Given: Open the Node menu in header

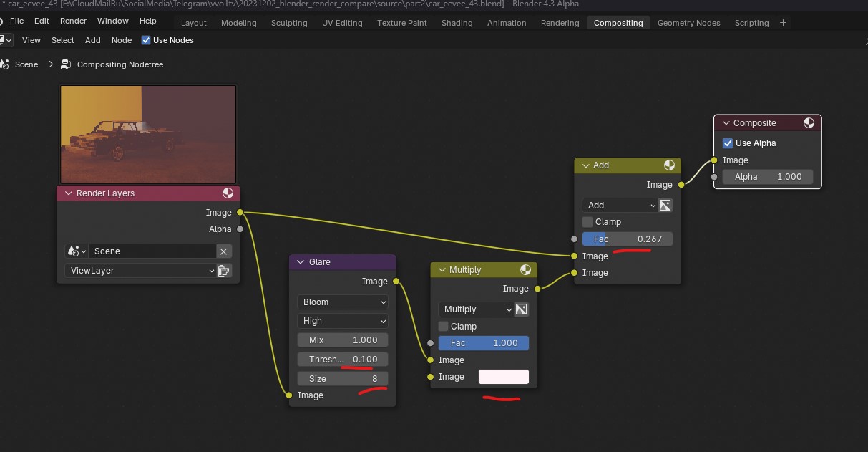Looking at the screenshot, I should [x=122, y=40].
